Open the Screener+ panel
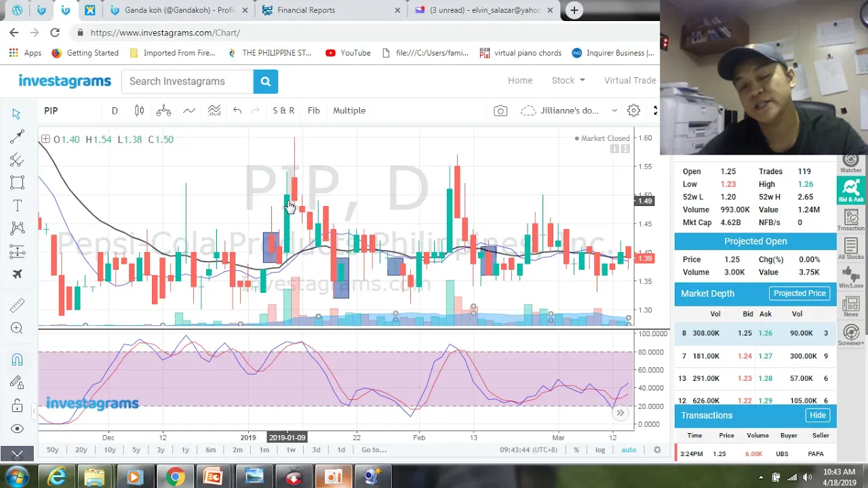Image resolution: width=868 pixels, height=488 pixels. (x=851, y=335)
